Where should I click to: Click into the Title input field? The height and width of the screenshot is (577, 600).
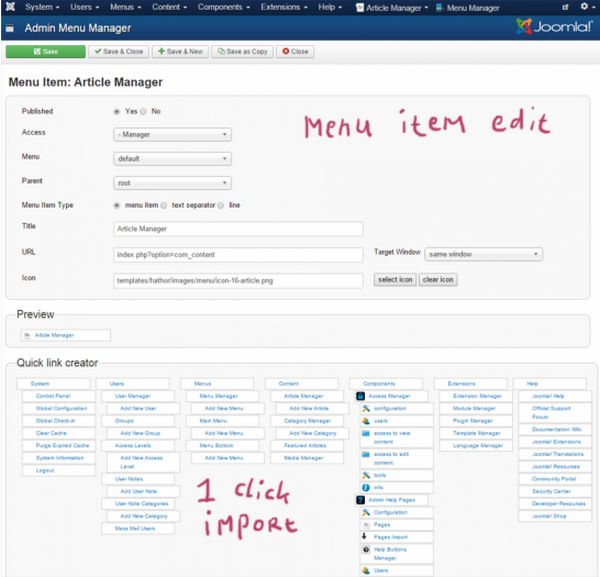point(236,229)
